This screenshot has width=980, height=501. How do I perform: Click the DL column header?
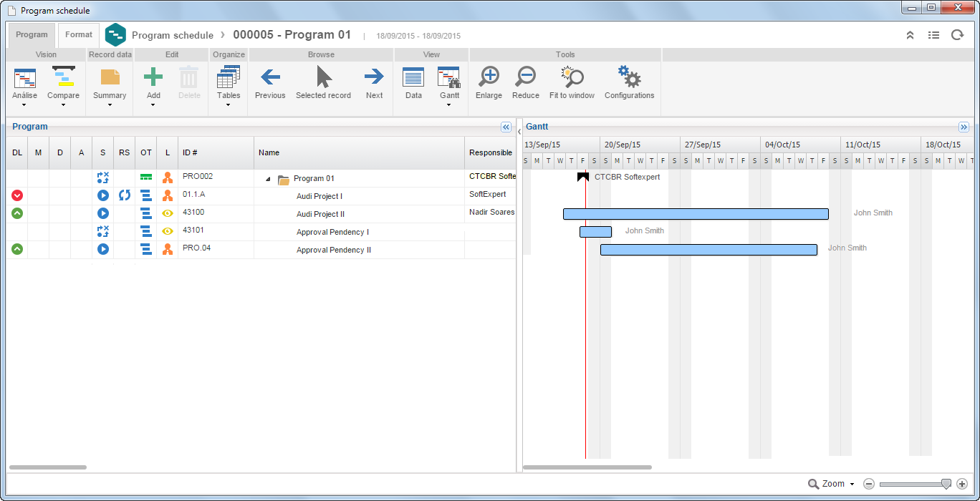[x=17, y=152]
